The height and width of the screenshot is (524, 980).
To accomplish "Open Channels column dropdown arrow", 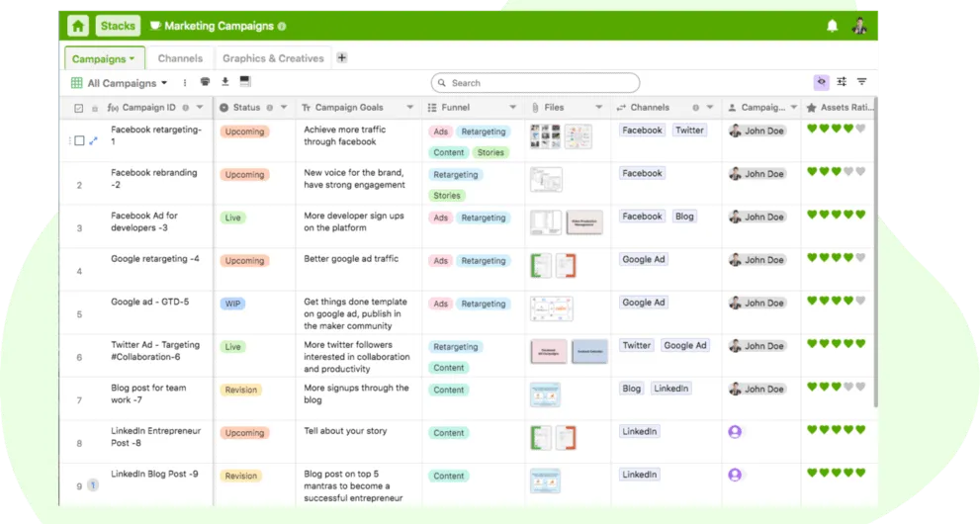I will tap(710, 108).
